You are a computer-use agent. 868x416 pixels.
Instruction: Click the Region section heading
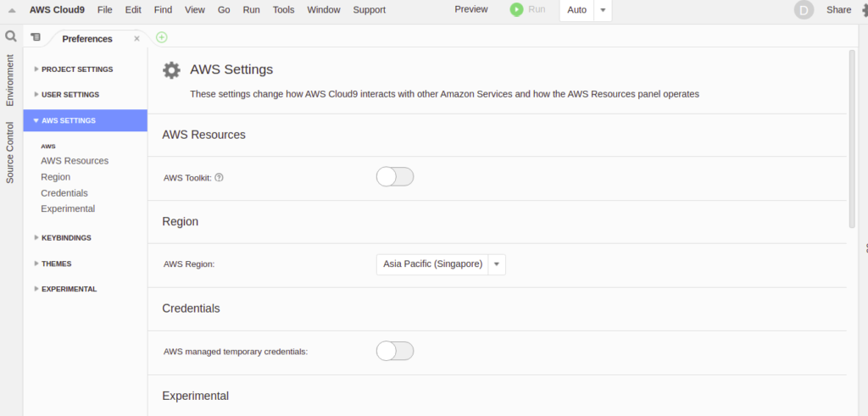click(x=181, y=222)
